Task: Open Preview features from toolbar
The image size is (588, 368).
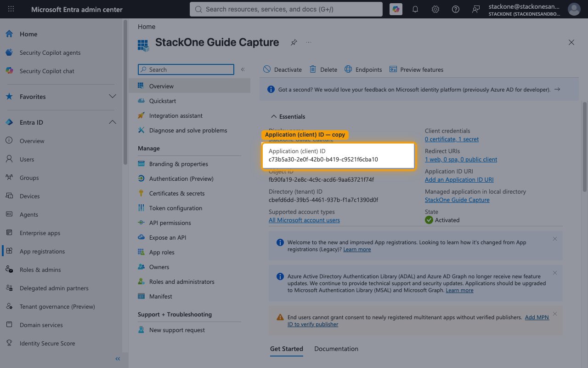Action: point(416,69)
